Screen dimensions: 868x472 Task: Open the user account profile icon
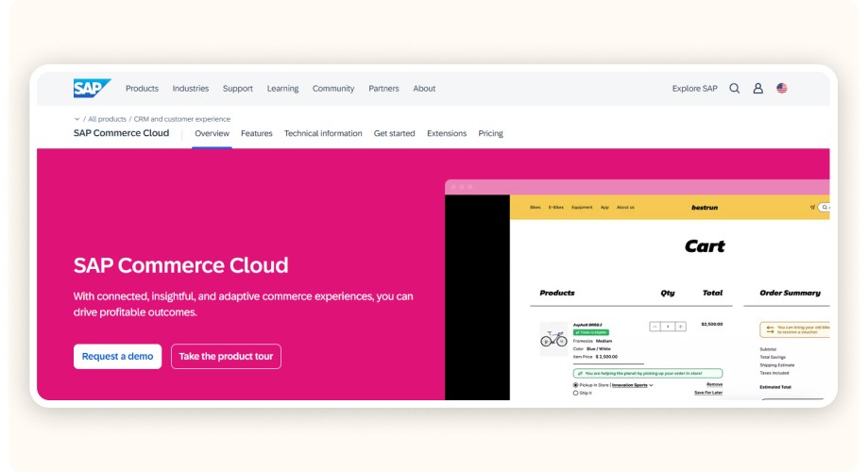click(x=757, y=89)
